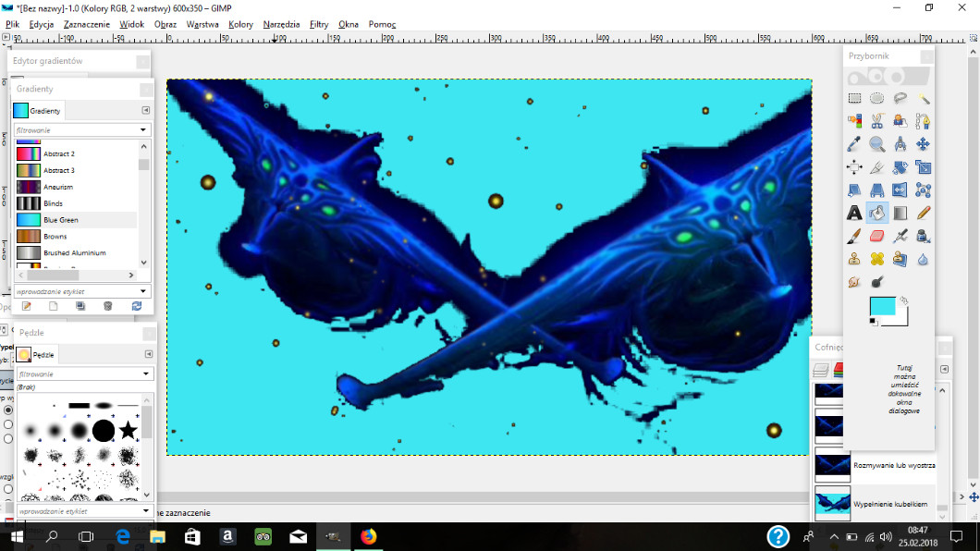Select the Heal tool with bandage icon

877,259
